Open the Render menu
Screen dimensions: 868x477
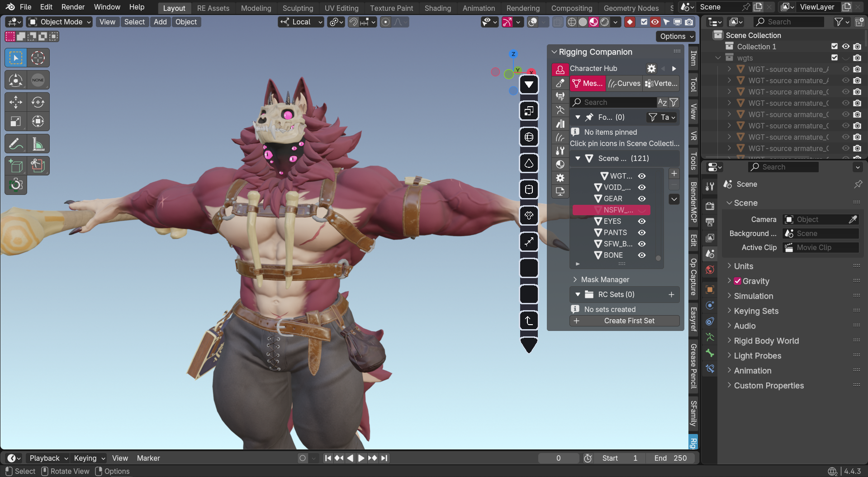pyautogui.click(x=73, y=7)
